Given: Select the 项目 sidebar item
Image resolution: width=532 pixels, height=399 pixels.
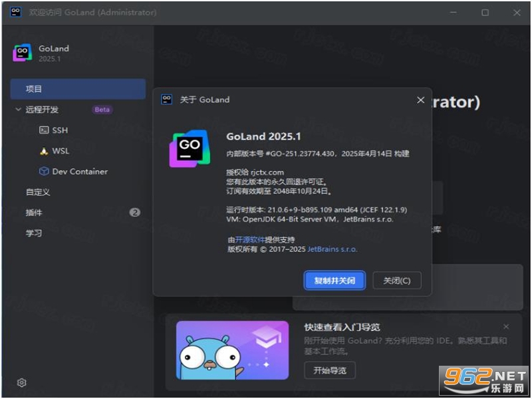Looking at the screenshot, I should coord(78,89).
